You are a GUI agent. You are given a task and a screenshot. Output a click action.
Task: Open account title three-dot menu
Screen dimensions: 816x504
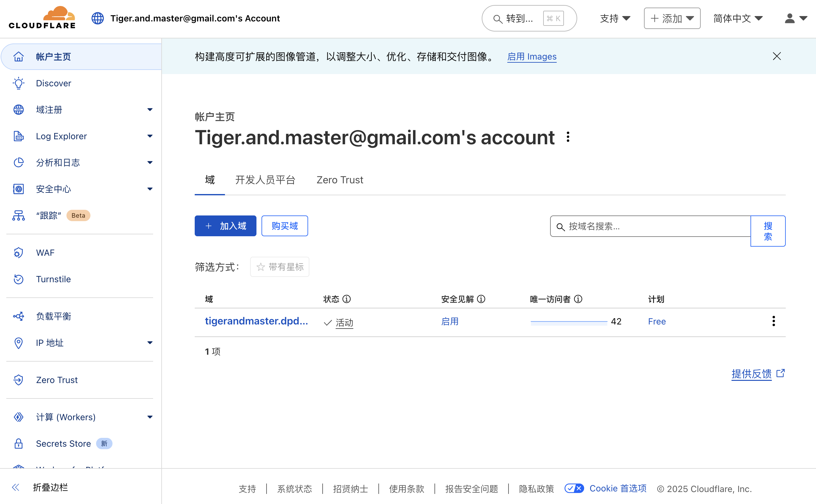click(x=568, y=137)
